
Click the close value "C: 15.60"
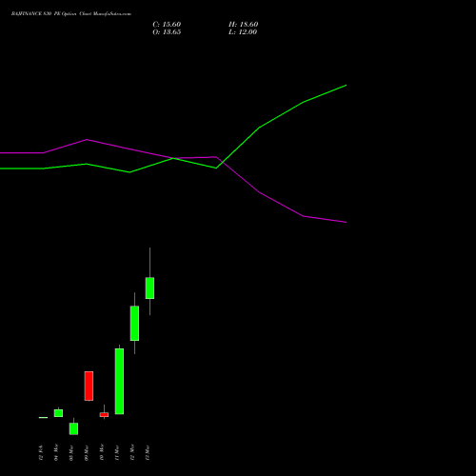pyautogui.click(x=167, y=25)
